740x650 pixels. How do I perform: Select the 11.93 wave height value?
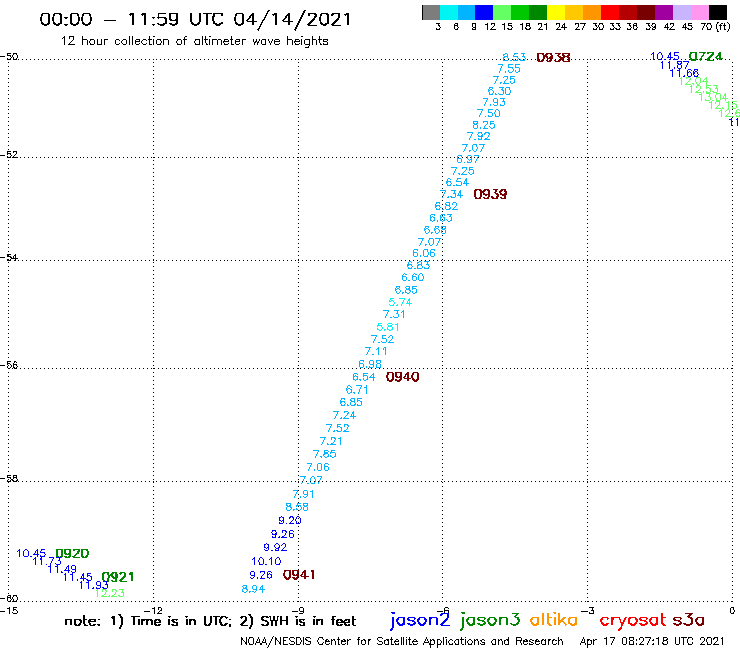(93, 585)
